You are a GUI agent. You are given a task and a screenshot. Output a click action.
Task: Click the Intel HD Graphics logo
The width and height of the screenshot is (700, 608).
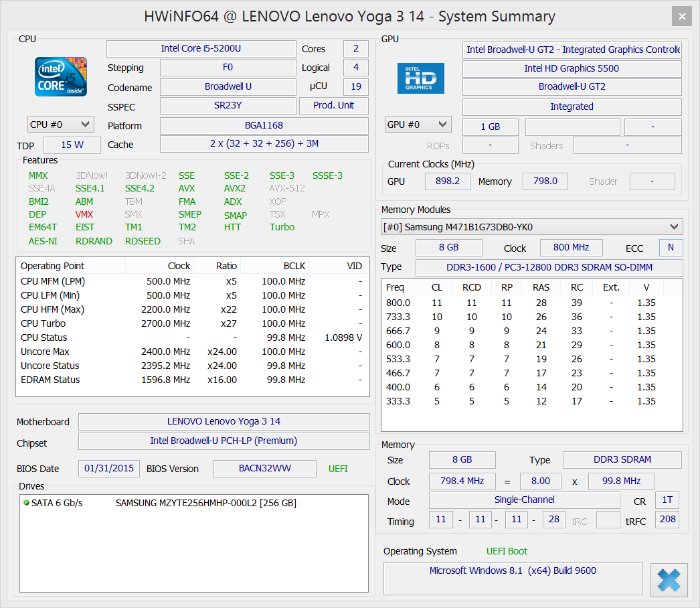pyautogui.click(x=420, y=78)
